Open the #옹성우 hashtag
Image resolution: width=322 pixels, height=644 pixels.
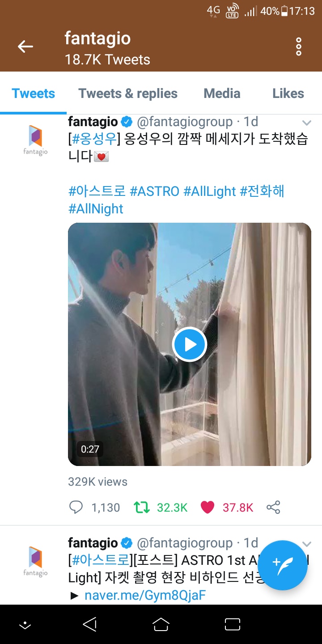coord(94,139)
